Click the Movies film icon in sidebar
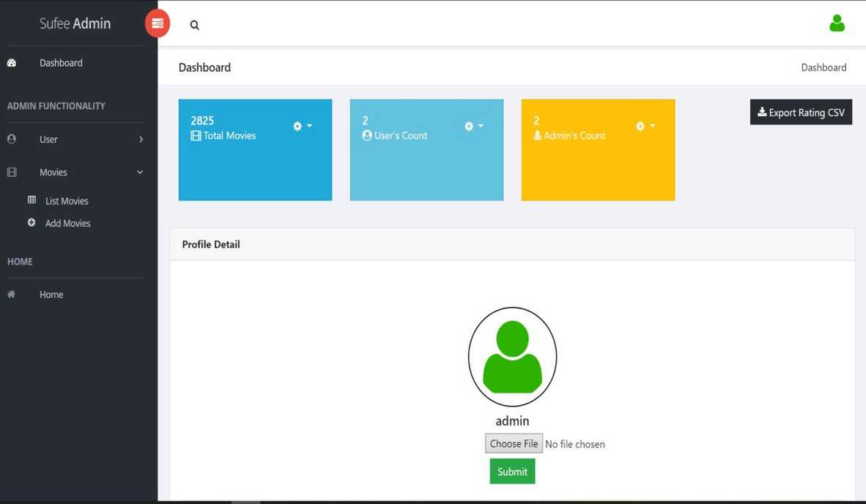Viewport: 866px width, 504px height. pos(12,172)
